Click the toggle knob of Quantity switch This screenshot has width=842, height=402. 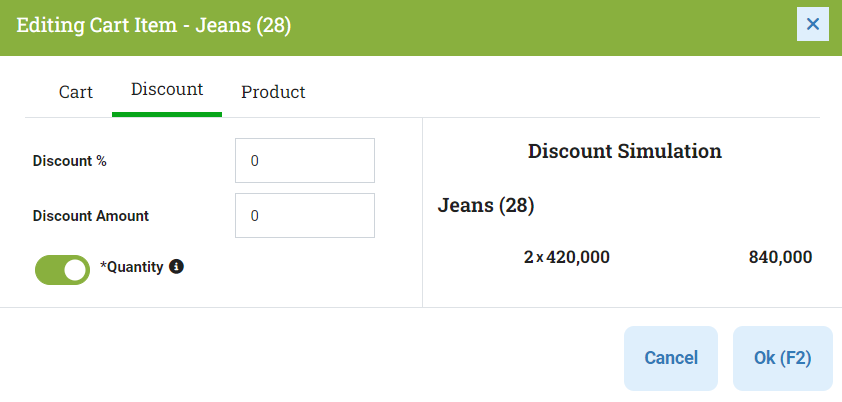click(x=75, y=269)
